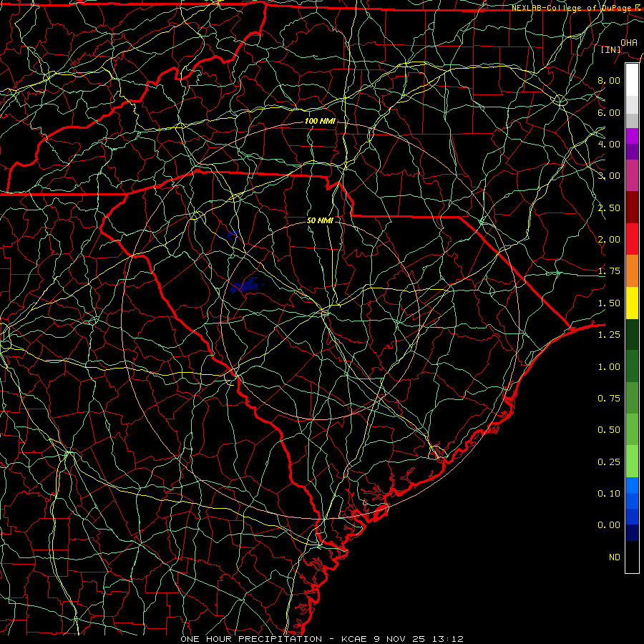The height and width of the screenshot is (644, 644).
Task: Click the 'NEXLAB-College of DuPage' header text
Action: (572, 8)
